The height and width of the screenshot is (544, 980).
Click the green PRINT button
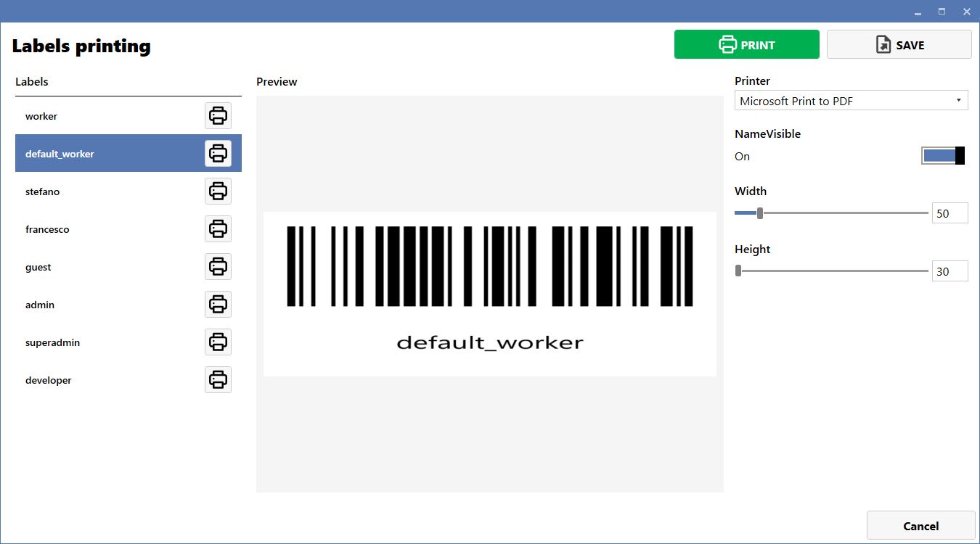click(x=746, y=44)
